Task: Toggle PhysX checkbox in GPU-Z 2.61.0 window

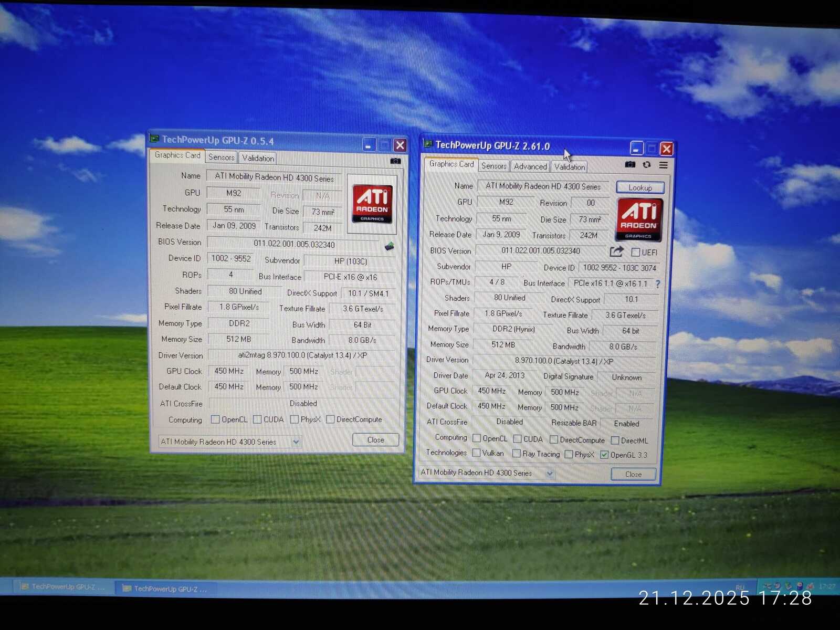Action: [569, 454]
